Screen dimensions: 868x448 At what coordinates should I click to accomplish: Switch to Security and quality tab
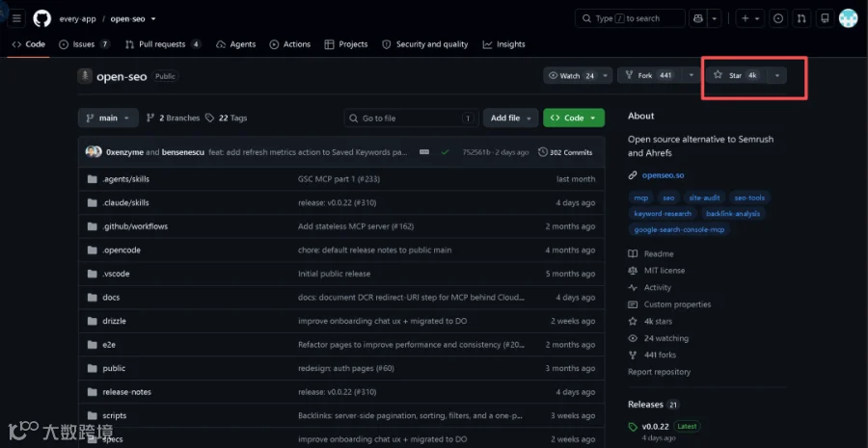click(x=425, y=44)
